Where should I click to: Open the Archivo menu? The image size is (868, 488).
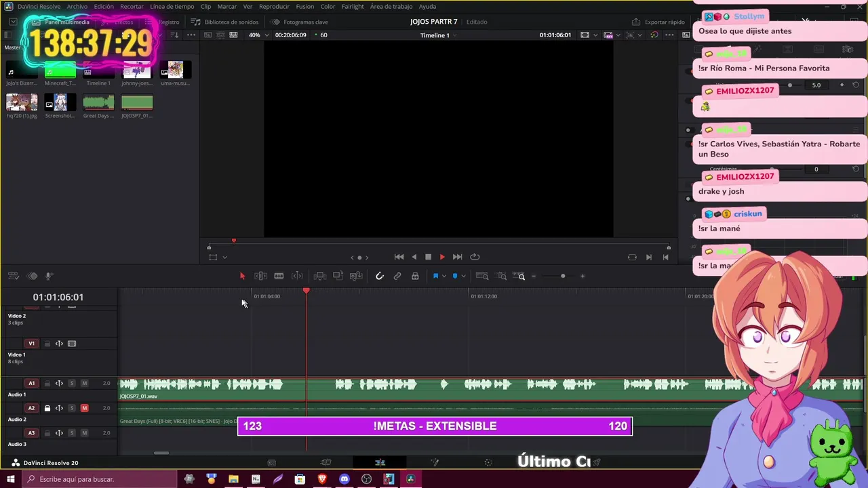pyautogui.click(x=77, y=6)
